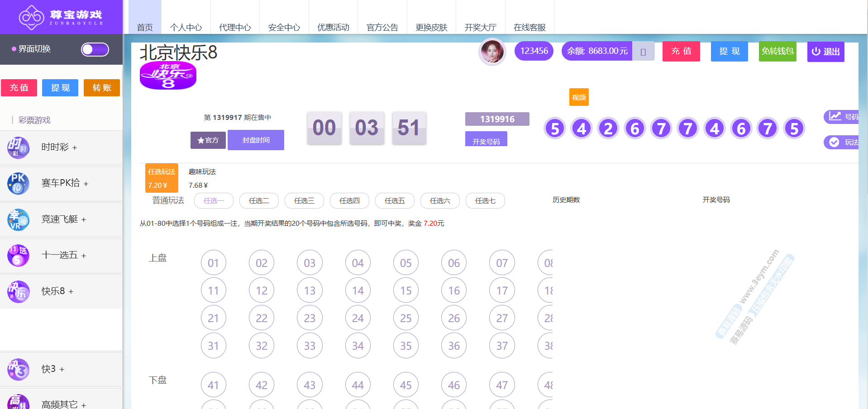Open the trend chart icon button
The width and height of the screenshot is (868, 409).
point(835,117)
